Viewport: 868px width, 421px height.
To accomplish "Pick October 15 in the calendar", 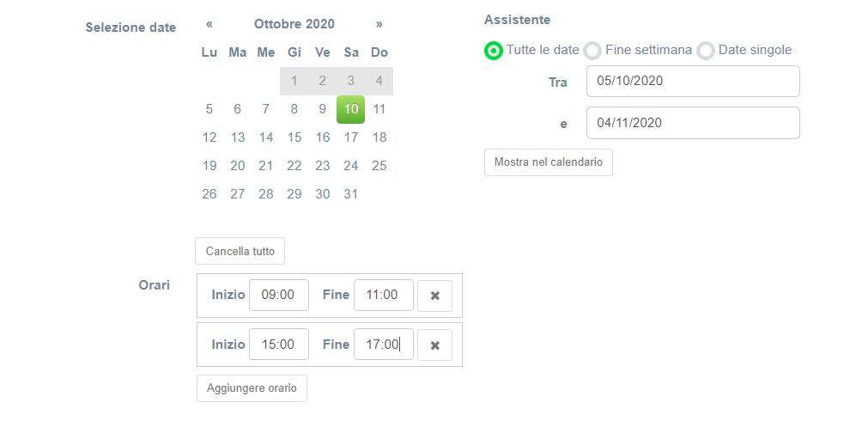I will pyautogui.click(x=294, y=137).
